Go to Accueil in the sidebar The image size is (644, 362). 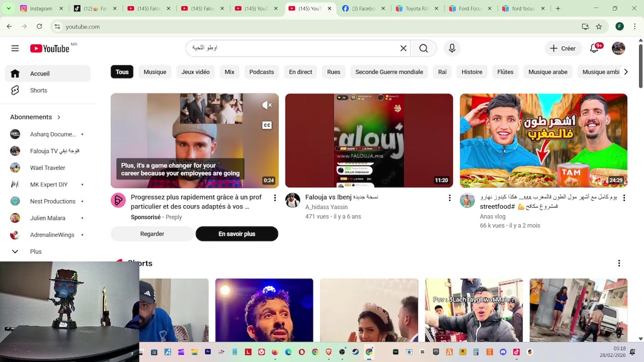click(48, 73)
